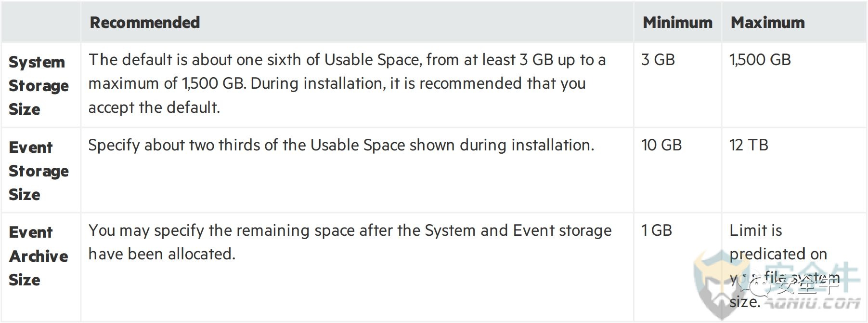
Task: Select the 12 TB maximum cell
Action: tap(749, 145)
